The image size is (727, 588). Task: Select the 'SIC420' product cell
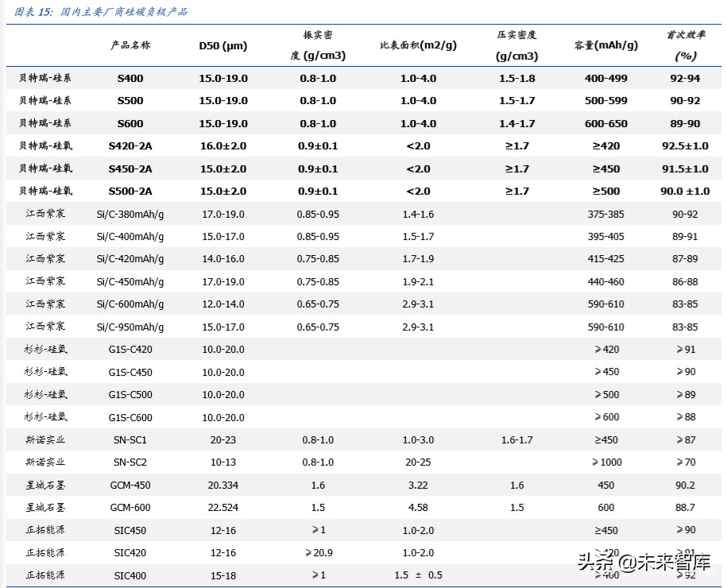(x=130, y=553)
